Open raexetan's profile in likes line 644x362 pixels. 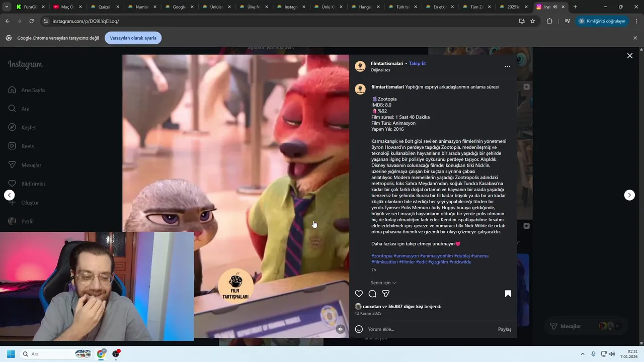tap(372, 306)
